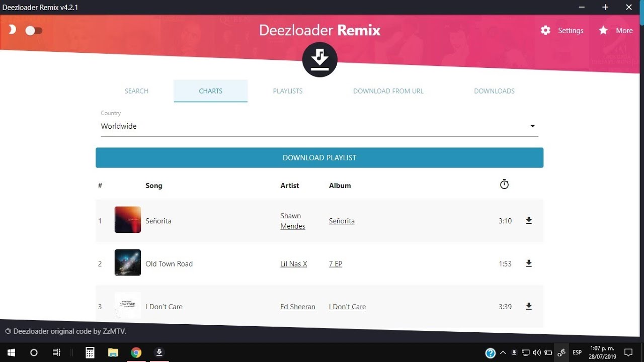This screenshot has width=644, height=362.
Task: Click the download tray icon in system tray
Action: 514,352
